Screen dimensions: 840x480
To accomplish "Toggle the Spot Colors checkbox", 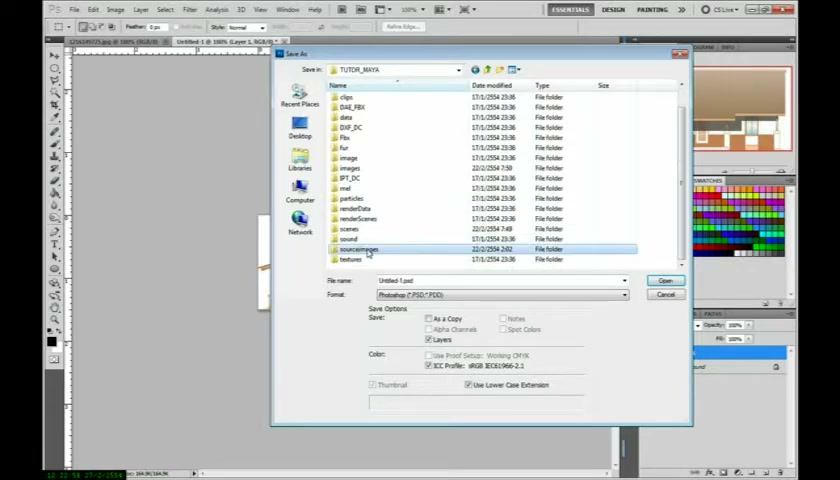I will click(503, 329).
